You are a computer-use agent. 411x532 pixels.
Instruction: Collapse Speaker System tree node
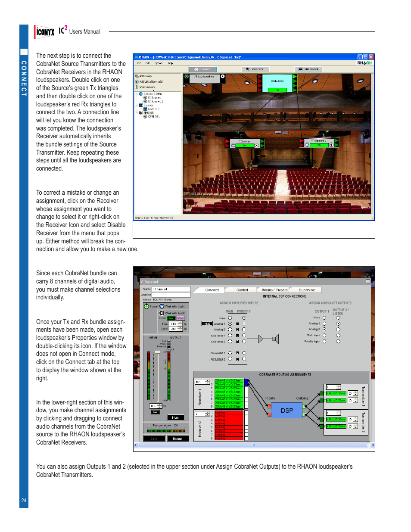(136, 93)
